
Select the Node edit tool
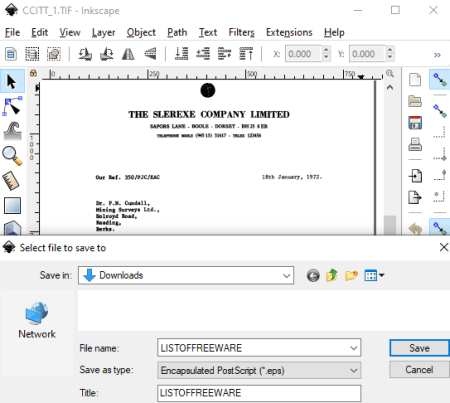(12, 107)
